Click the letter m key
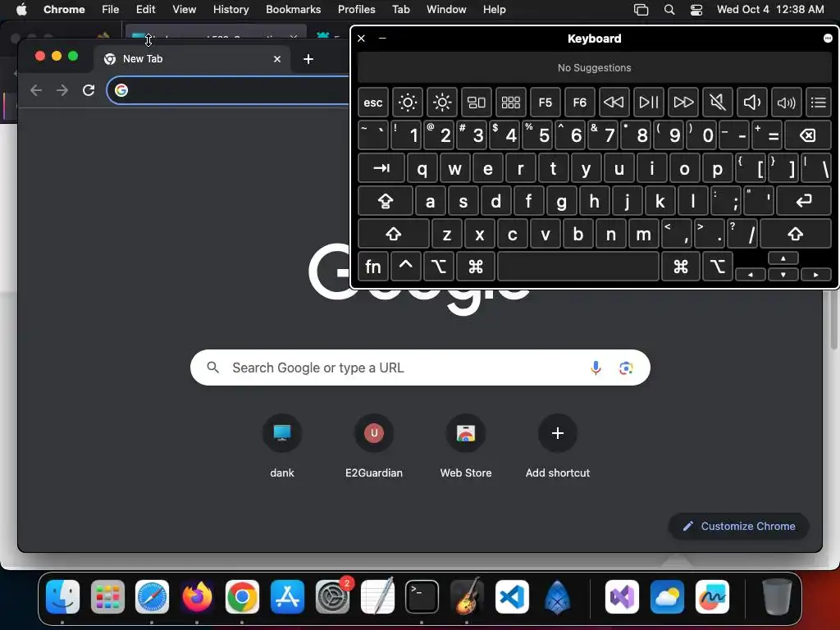 tap(643, 234)
